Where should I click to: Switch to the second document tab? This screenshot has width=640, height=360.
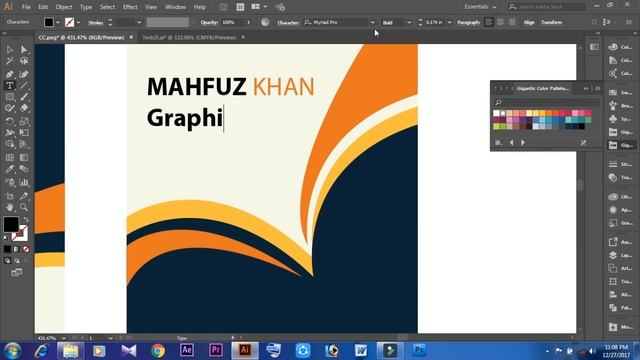pos(189,37)
